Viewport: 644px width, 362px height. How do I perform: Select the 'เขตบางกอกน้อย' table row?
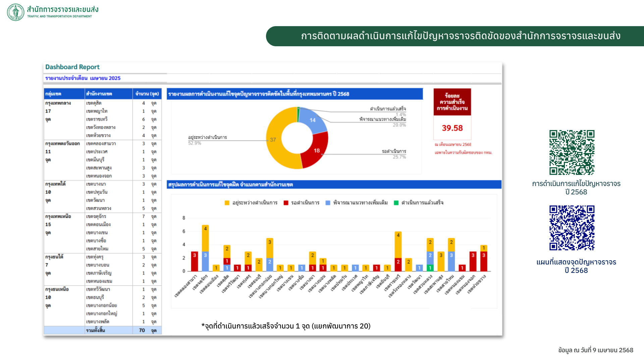[x=123, y=306]
